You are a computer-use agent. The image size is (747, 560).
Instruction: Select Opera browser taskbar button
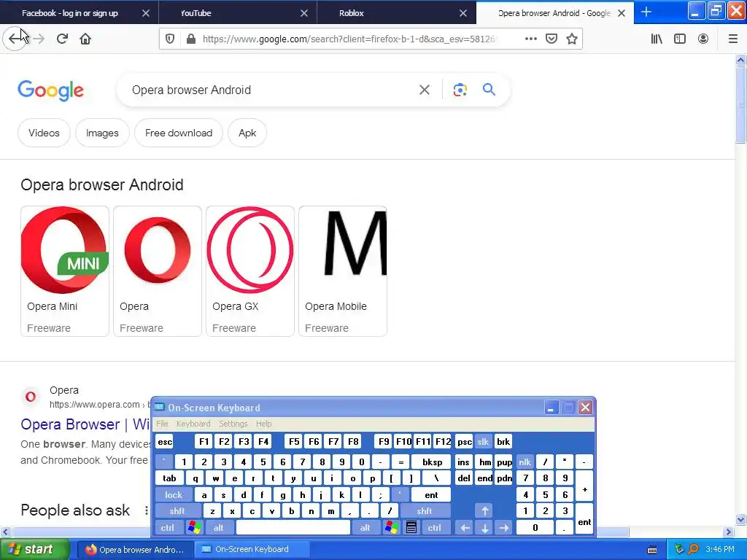tap(135, 550)
